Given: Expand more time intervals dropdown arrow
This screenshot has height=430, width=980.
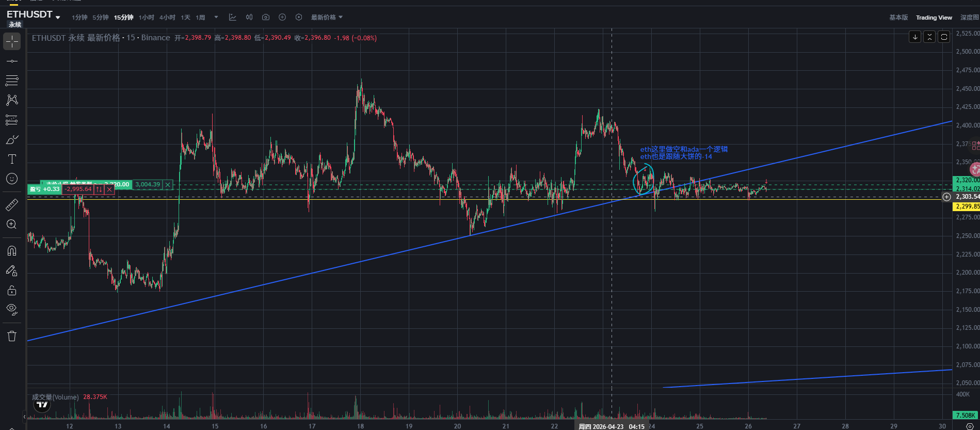Looking at the screenshot, I should click(216, 18).
